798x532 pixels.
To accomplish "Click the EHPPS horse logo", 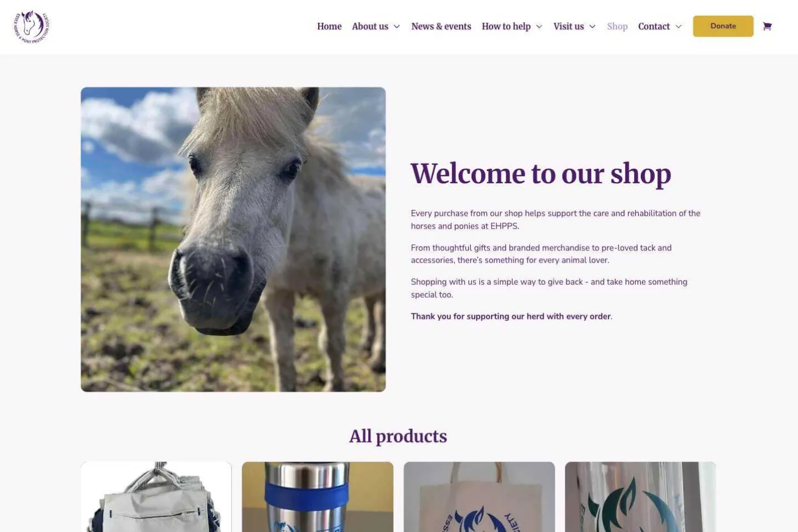I will tap(32, 27).
